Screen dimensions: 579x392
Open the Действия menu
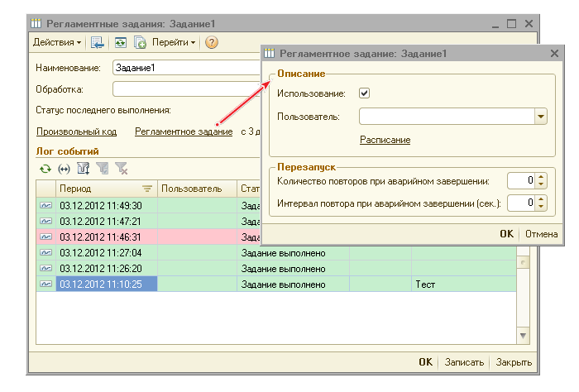[x=56, y=42]
